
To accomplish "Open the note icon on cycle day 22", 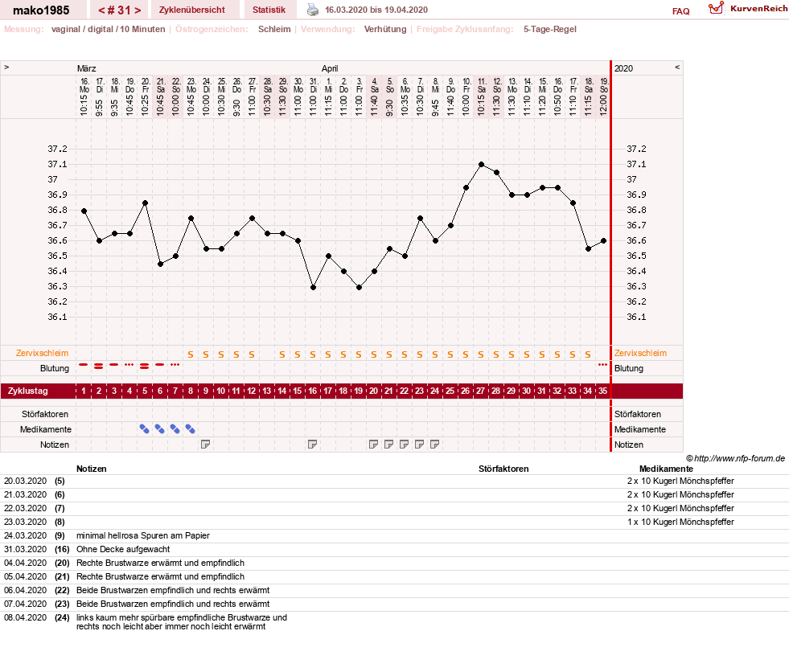I will (404, 445).
